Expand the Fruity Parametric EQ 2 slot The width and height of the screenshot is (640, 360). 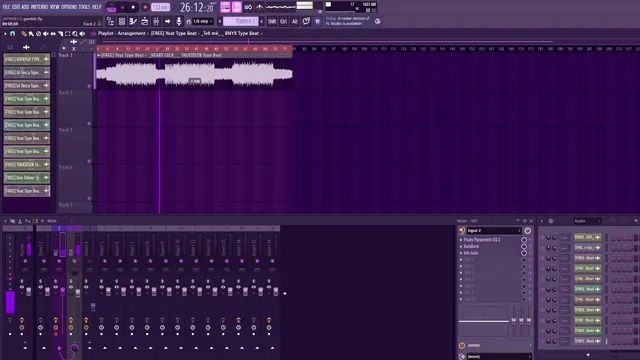(461, 240)
